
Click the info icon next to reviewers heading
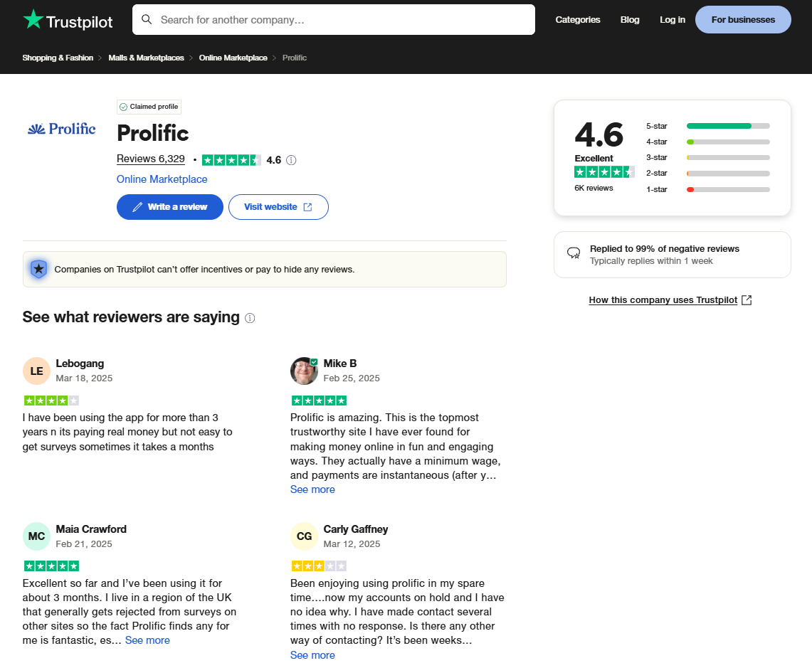point(250,318)
